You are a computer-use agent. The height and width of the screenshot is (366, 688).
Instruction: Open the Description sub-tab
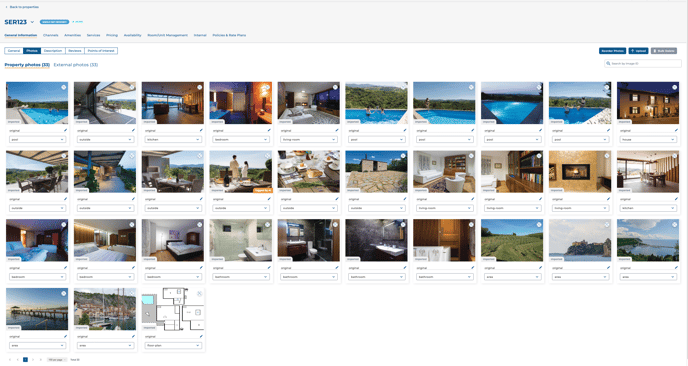[53, 51]
